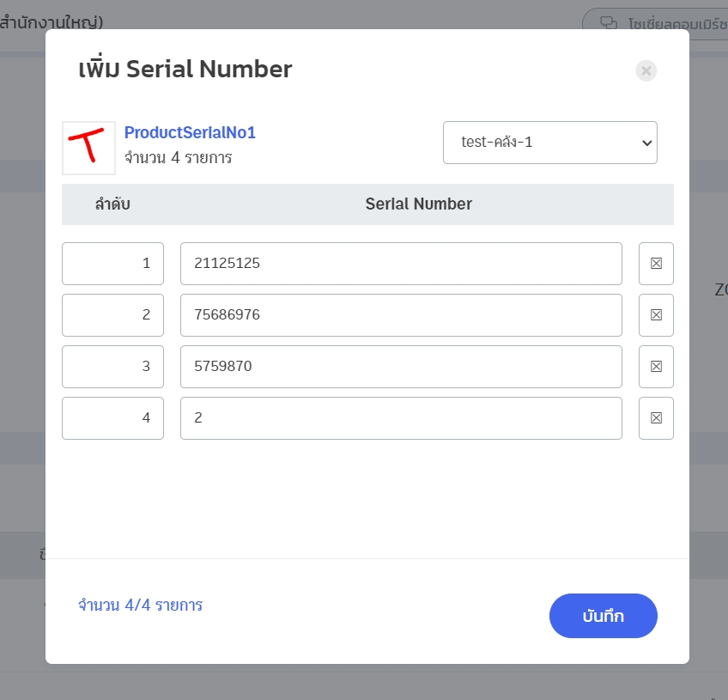This screenshot has width=728, height=700.
Task: Click the บันทึก save button
Action: click(x=603, y=616)
